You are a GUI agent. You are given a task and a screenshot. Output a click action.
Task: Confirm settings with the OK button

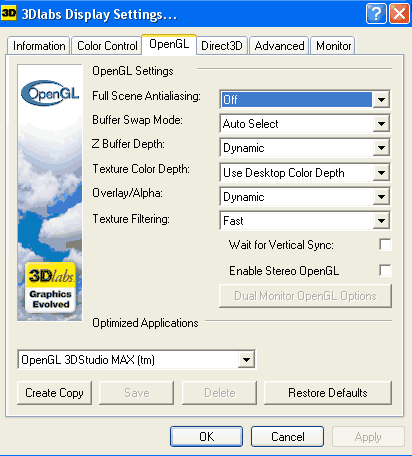[206, 437]
